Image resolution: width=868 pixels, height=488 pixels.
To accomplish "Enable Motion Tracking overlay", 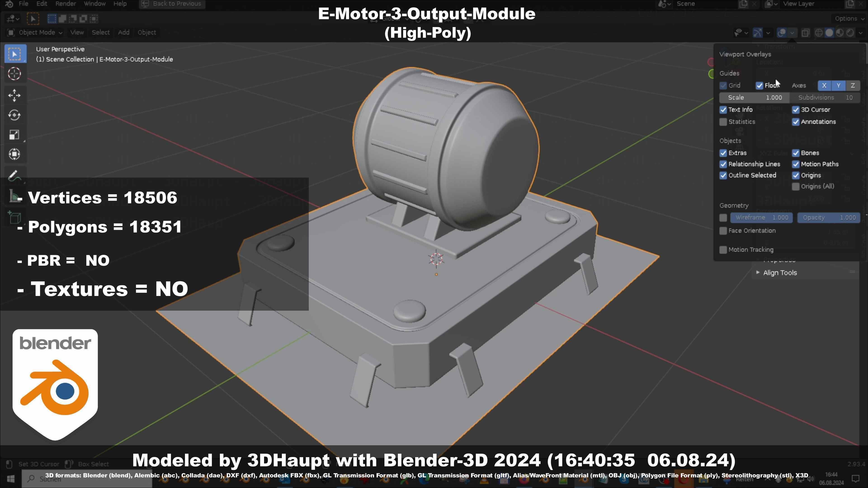I will click(x=723, y=250).
